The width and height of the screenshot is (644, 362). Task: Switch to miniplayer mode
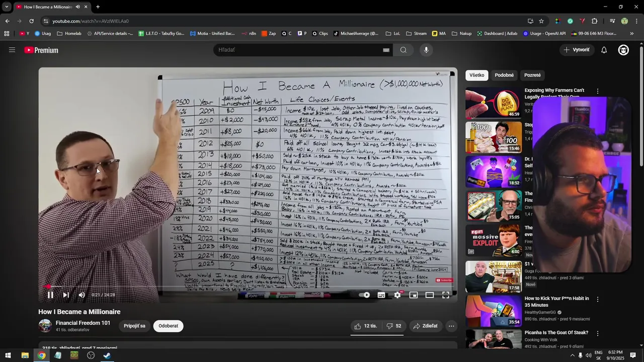click(414, 295)
